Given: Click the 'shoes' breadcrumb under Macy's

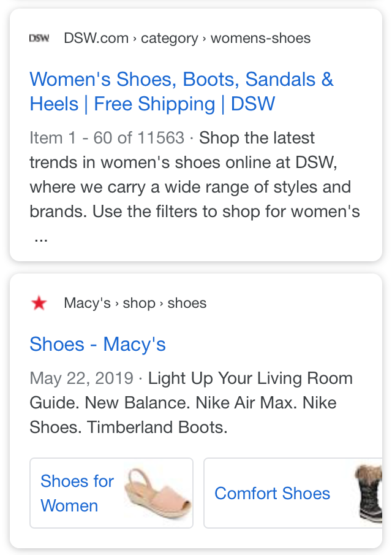Looking at the screenshot, I should point(187,303).
